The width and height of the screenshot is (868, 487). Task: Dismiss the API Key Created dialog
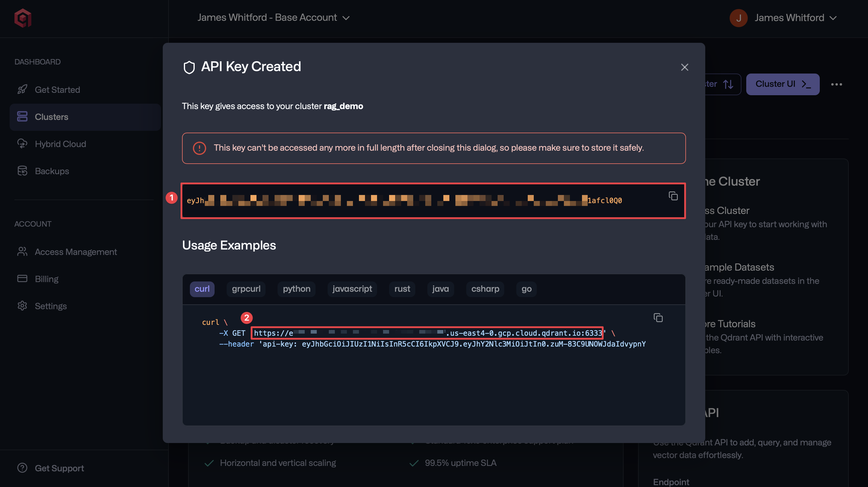(684, 67)
